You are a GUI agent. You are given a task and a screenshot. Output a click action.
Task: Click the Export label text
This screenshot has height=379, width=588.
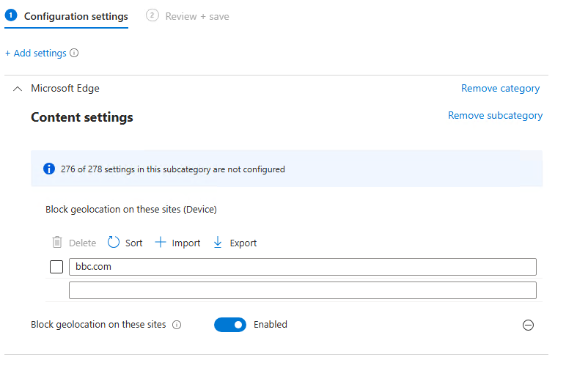243,243
